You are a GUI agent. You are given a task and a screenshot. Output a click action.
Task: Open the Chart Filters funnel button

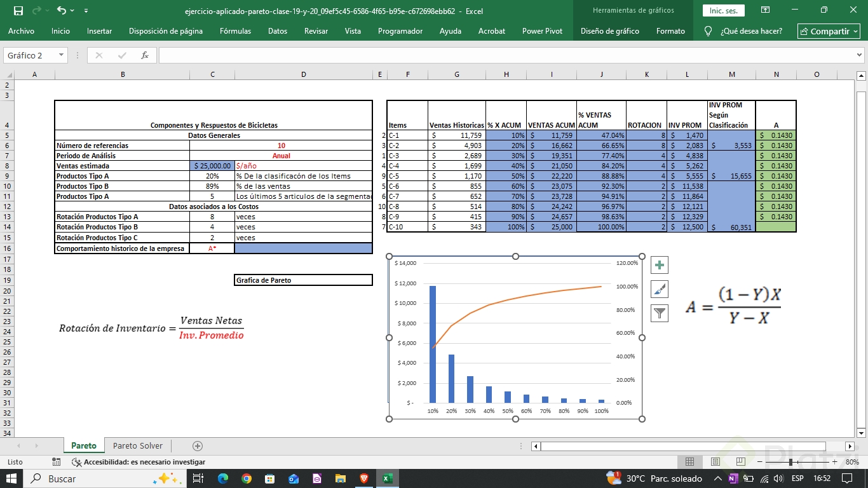coord(660,313)
